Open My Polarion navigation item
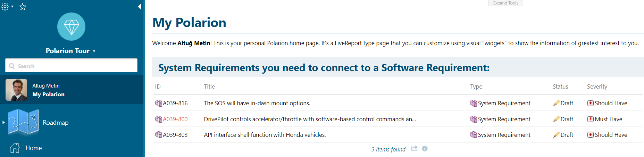644x157 pixels. click(x=48, y=94)
